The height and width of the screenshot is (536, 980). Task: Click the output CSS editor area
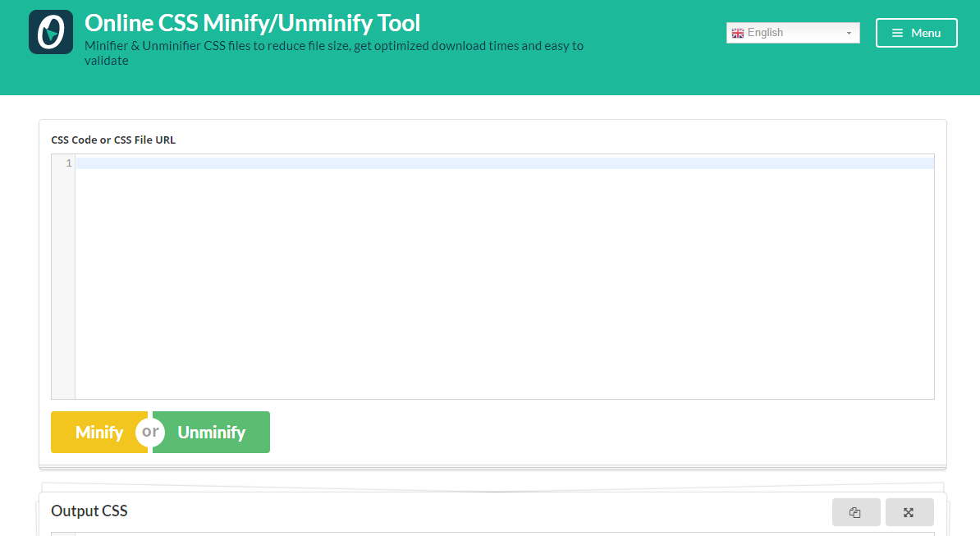(505, 534)
